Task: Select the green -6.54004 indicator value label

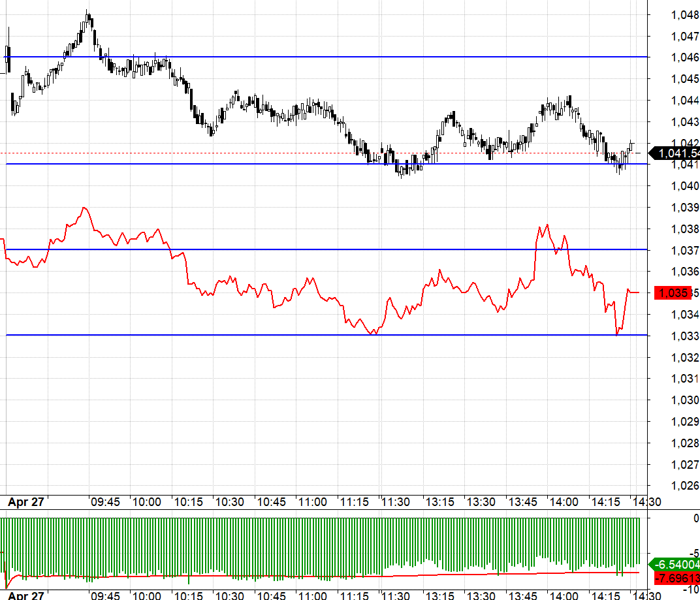Action: tap(675, 565)
